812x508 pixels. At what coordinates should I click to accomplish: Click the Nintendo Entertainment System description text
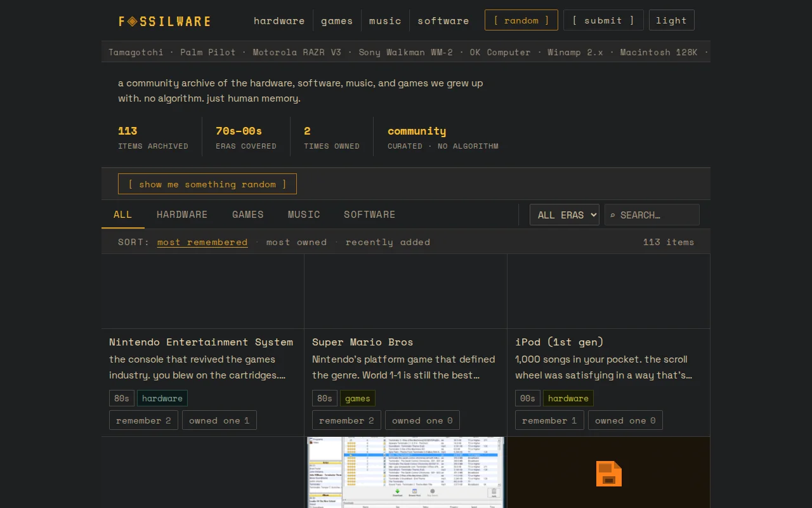click(197, 367)
